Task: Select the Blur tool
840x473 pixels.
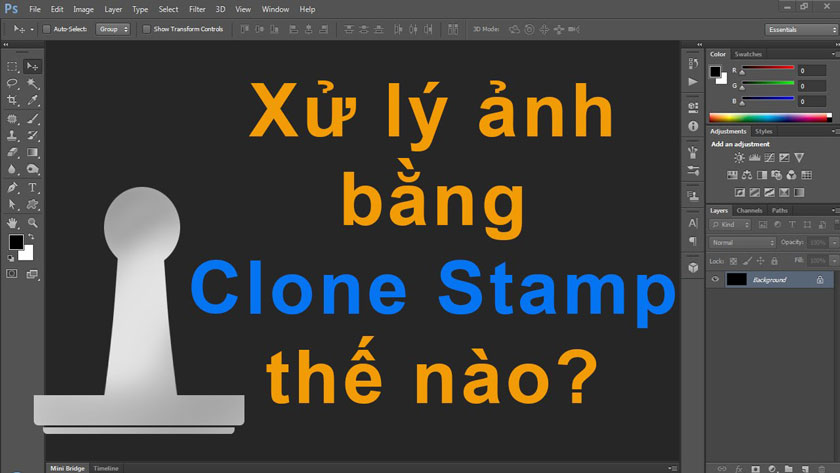Action: (x=12, y=169)
